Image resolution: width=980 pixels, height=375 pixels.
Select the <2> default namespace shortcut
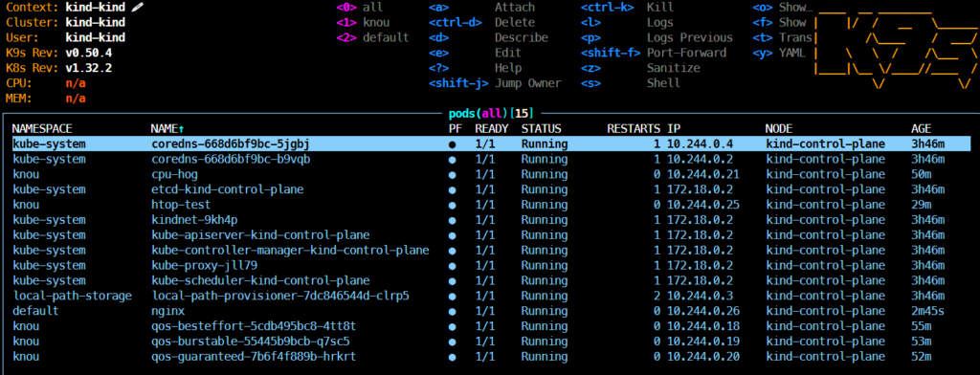coord(372,37)
